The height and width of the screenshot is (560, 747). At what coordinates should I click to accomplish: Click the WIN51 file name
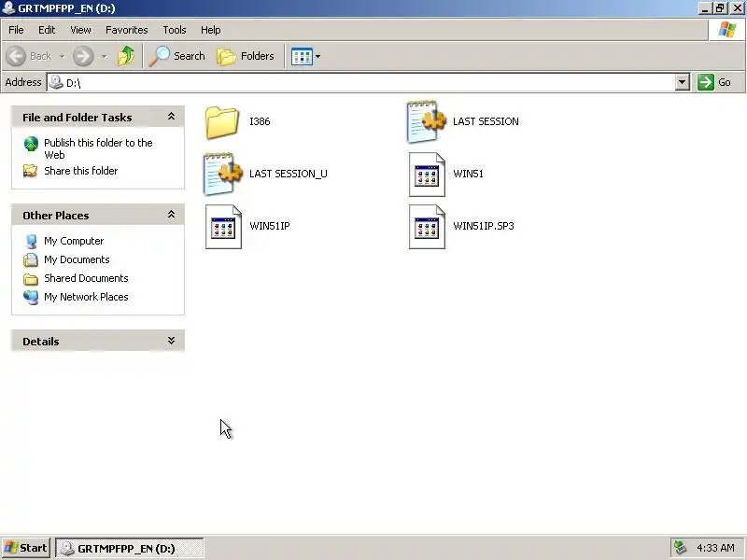point(469,174)
